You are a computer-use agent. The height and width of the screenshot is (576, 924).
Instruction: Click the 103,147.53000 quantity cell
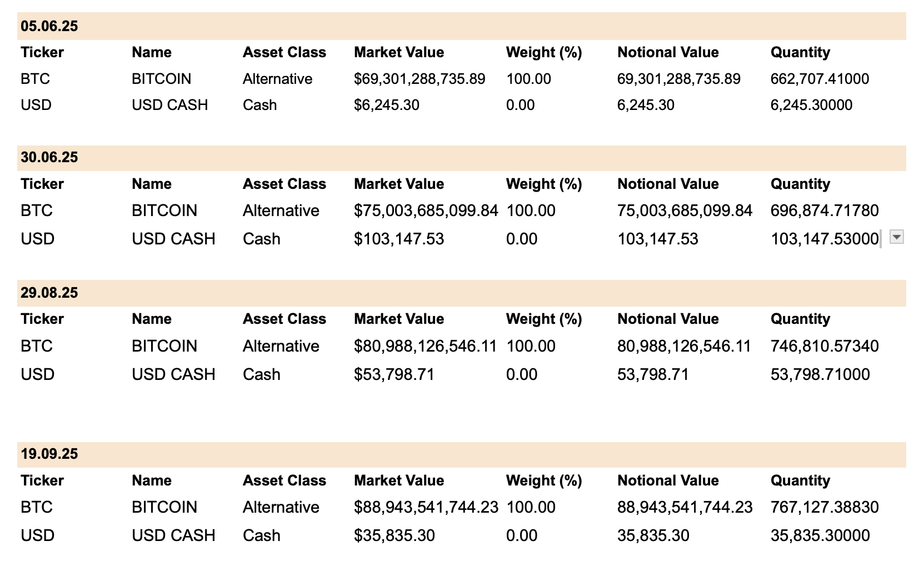825,239
